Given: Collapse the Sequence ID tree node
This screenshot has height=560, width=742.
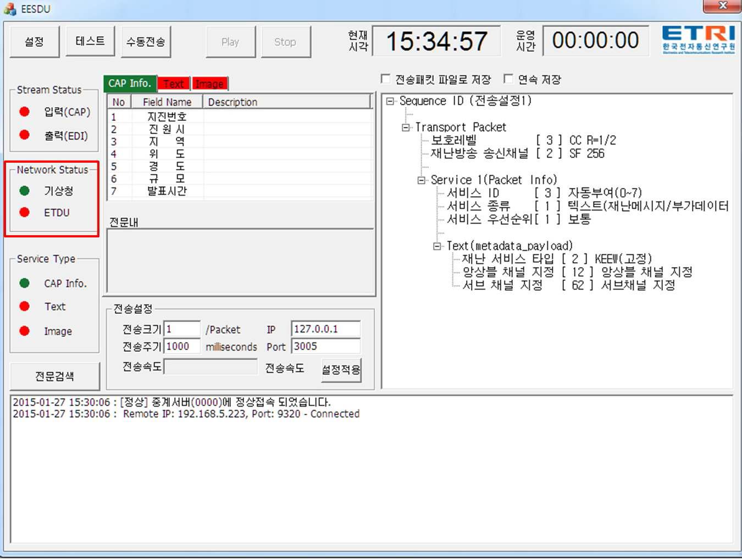Looking at the screenshot, I should (x=390, y=101).
